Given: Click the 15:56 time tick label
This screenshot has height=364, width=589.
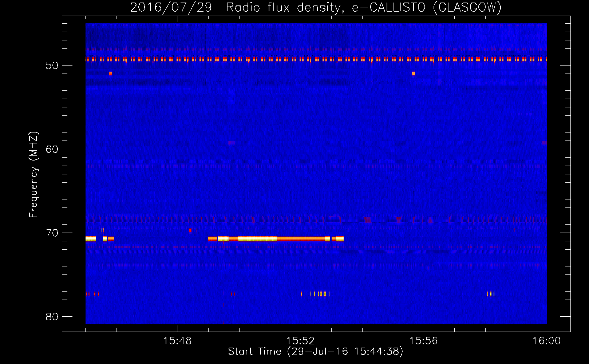Looking at the screenshot, I should point(423,341).
